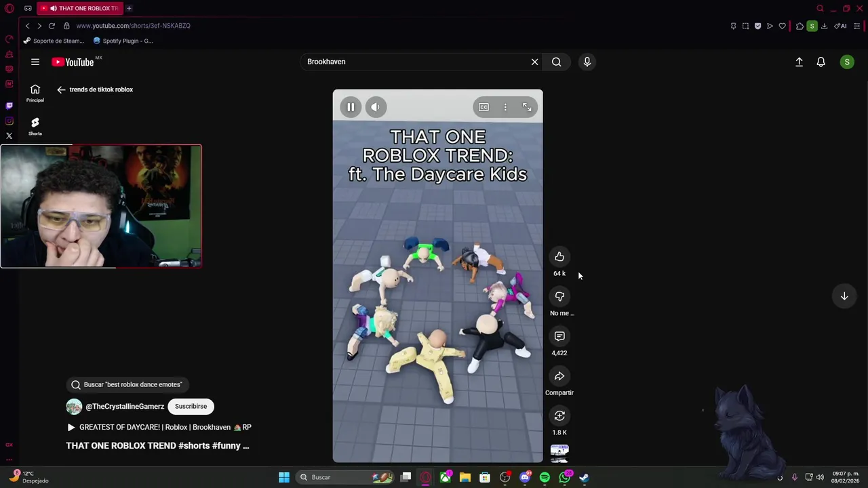Image resolution: width=868 pixels, height=488 pixels.
Task: Click the youtube.com address bar URL
Action: 134,26
